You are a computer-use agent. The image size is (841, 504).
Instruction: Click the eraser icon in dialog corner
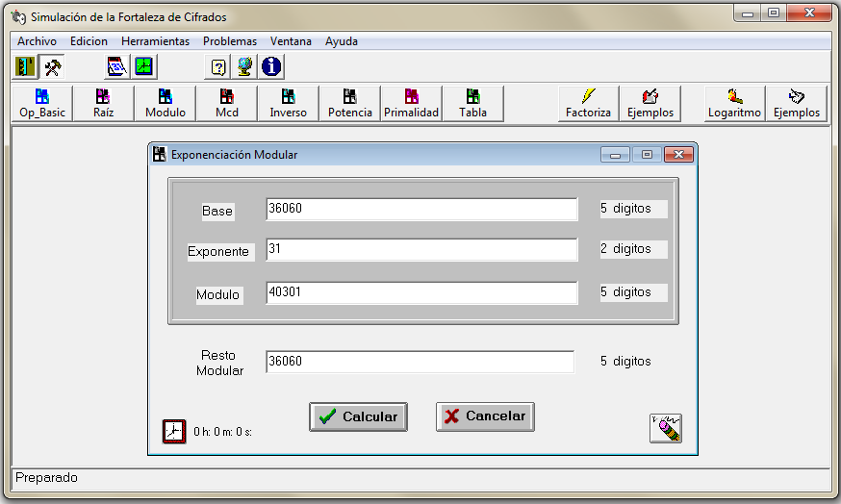[x=665, y=428]
